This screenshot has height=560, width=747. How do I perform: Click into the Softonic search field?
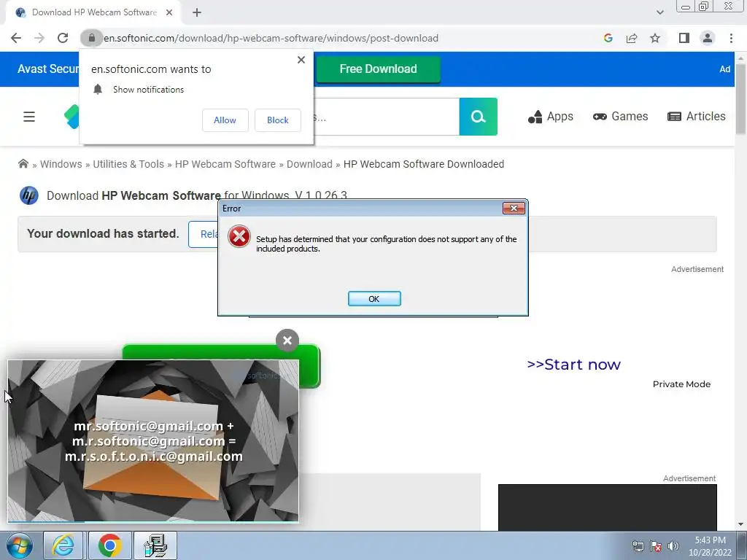pos(387,117)
